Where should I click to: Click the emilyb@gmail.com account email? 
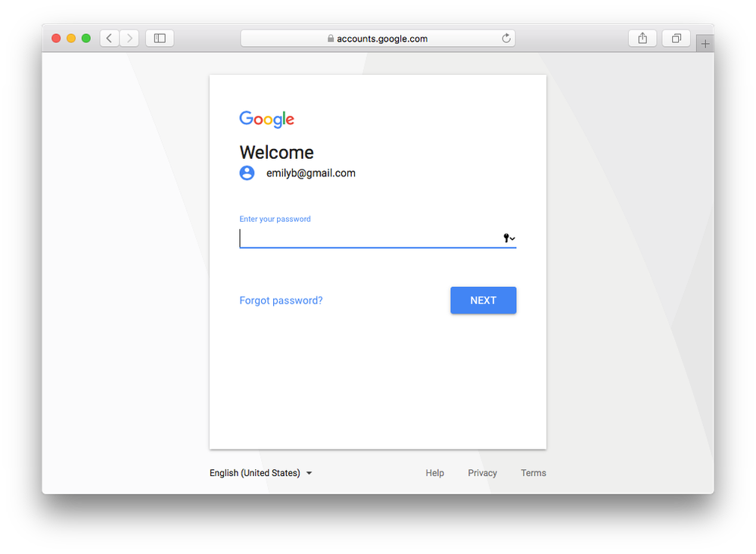click(311, 173)
